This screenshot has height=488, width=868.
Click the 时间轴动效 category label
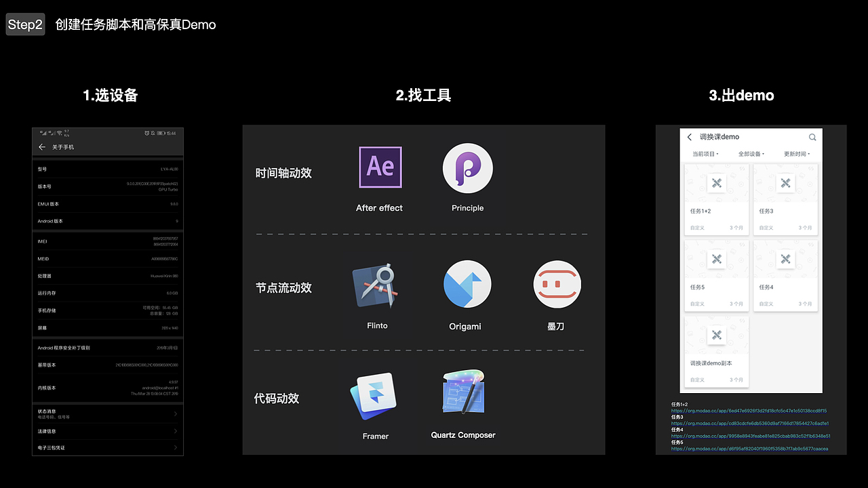click(x=283, y=173)
